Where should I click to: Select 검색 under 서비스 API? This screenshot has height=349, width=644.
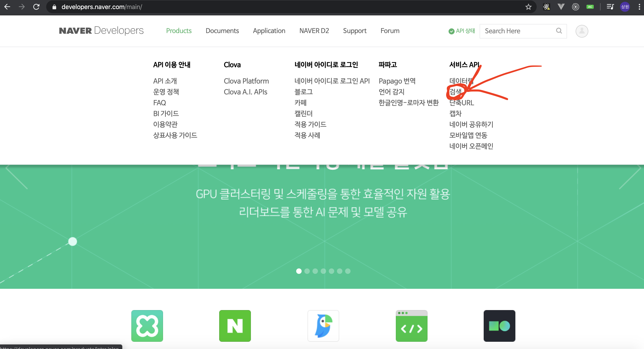point(455,92)
